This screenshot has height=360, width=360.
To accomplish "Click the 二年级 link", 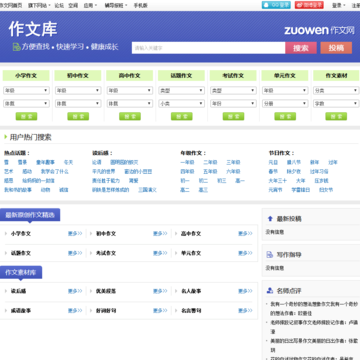I will click(x=210, y=162).
